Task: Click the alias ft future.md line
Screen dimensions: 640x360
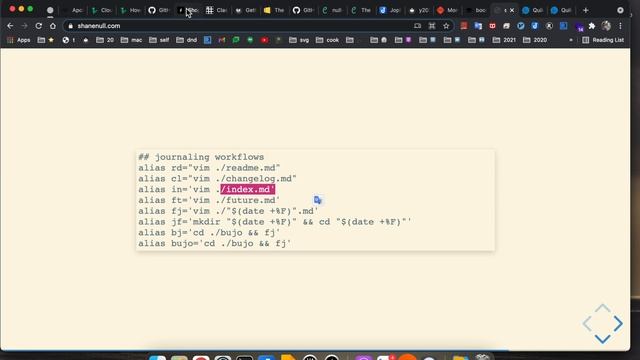Action: click(209, 200)
